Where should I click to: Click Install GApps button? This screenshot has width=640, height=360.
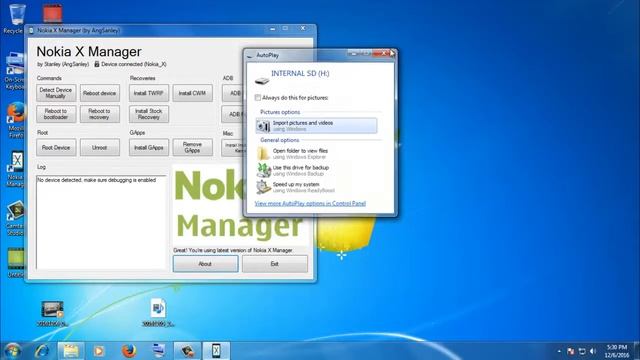click(x=149, y=147)
